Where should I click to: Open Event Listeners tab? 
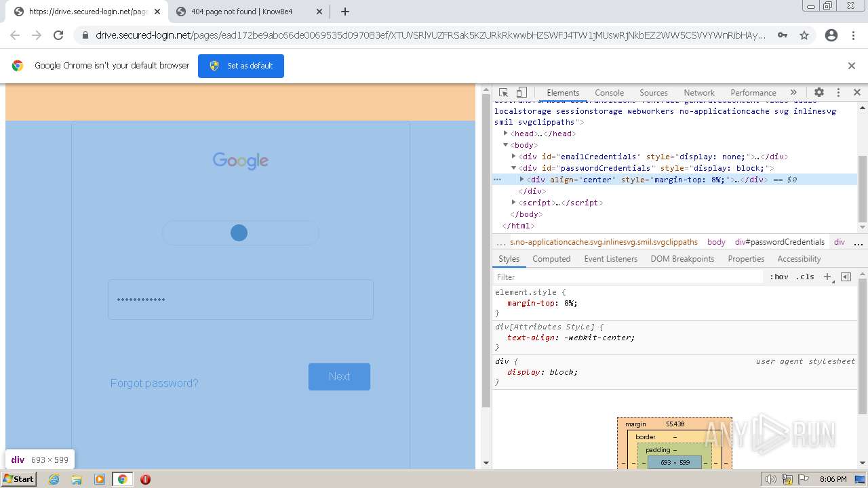coord(611,259)
